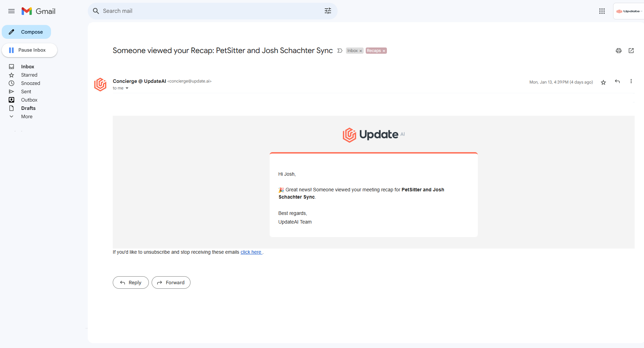Click the Recaps label tag
The height and width of the screenshot is (348, 644).
[374, 51]
